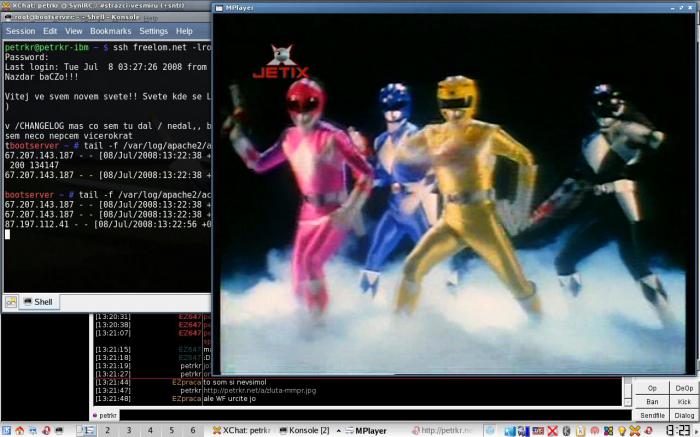The width and height of the screenshot is (700, 437).
Task: Click the orange crossed XChat tray icon
Action: [x=634, y=431]
